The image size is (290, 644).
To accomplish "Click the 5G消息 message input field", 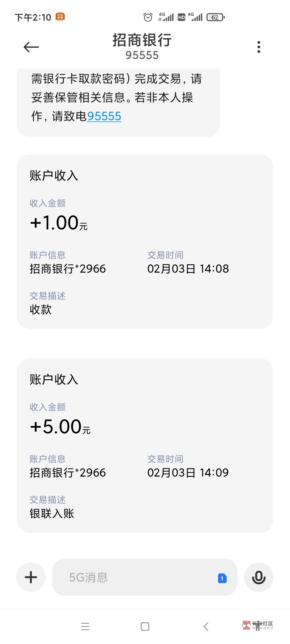I will [x=134, y=577].
